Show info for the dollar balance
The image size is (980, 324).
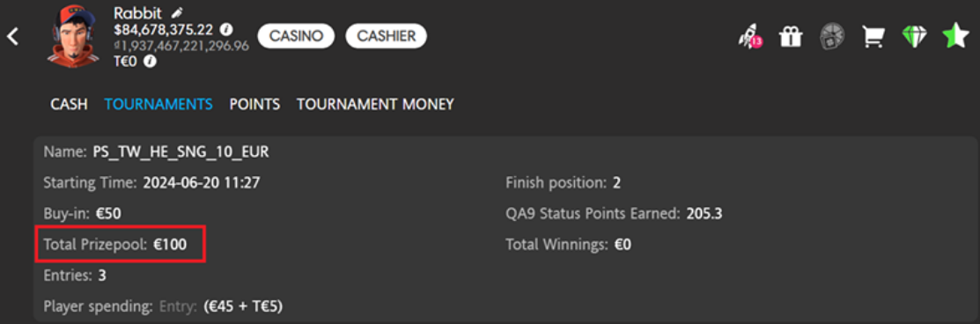click(x=226, y=29)
